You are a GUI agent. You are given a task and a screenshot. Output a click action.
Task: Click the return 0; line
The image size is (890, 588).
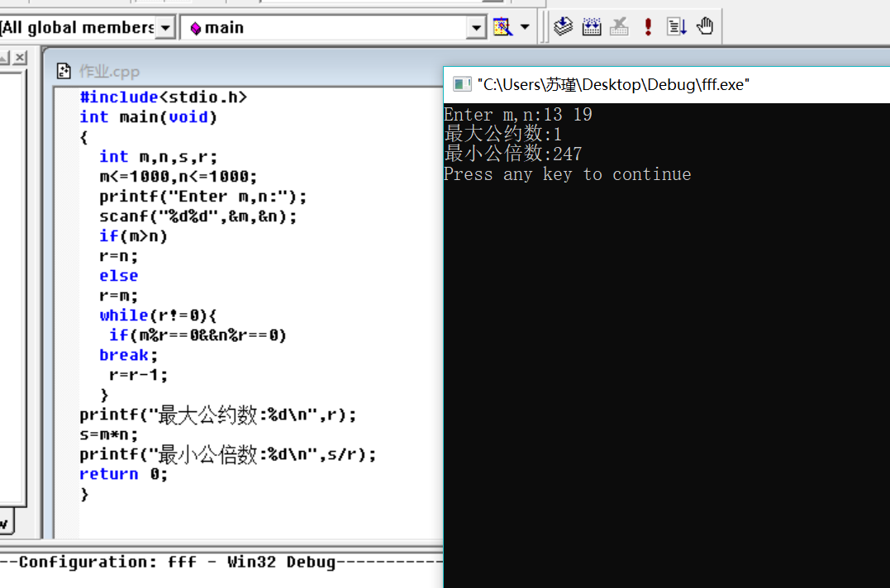[x=124, y=474]
